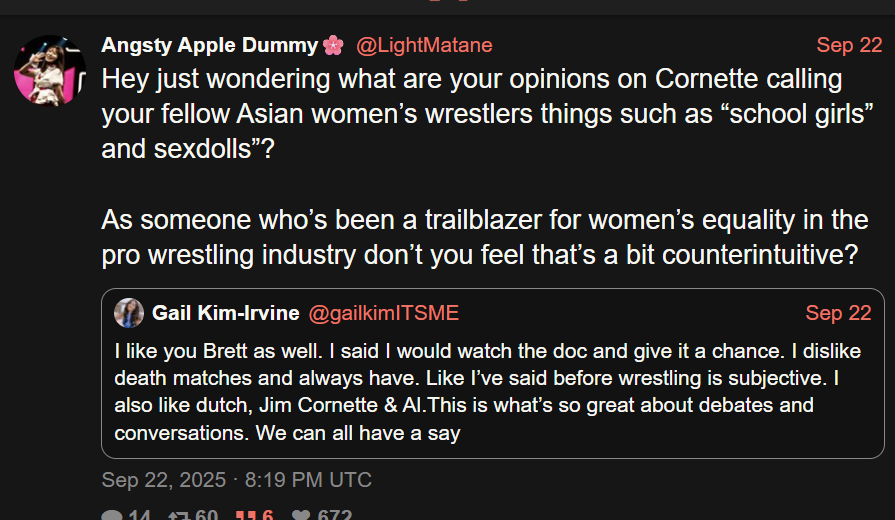Click the Sep 22, 2025 8:19 PM timestamp
Image resolution: width=895 pixels, height=520 pixels.
pyautogui.click(x=236, y=480)
